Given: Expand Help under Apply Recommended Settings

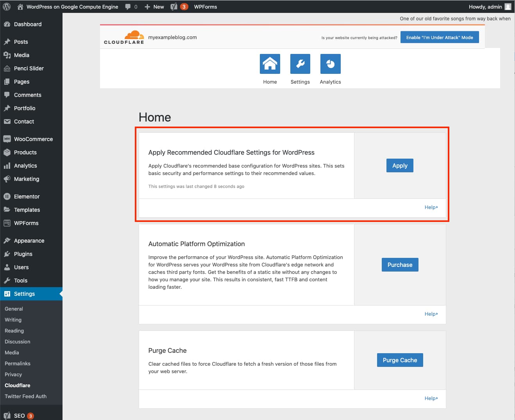Looking at the screenshot, I should [431, 207].
